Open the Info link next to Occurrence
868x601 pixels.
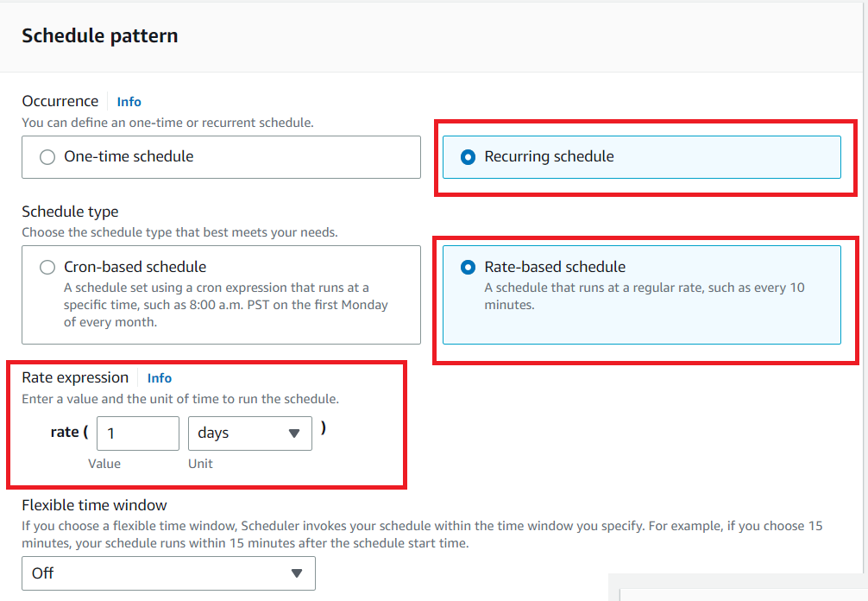129,102
